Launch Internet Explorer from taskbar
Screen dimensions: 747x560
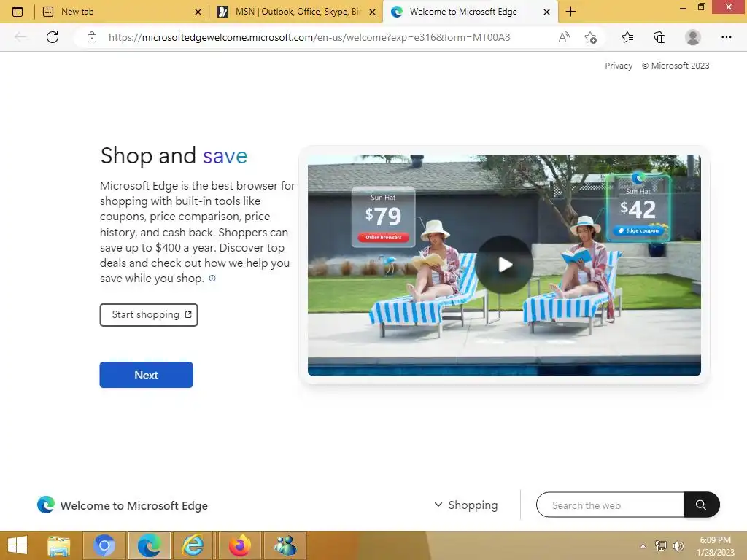[x=193, y=545]
